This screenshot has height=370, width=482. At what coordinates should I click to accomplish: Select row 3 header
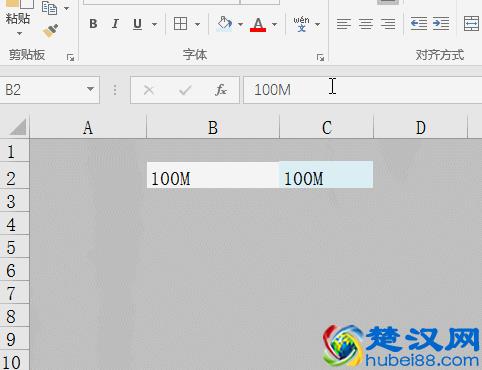14,201
